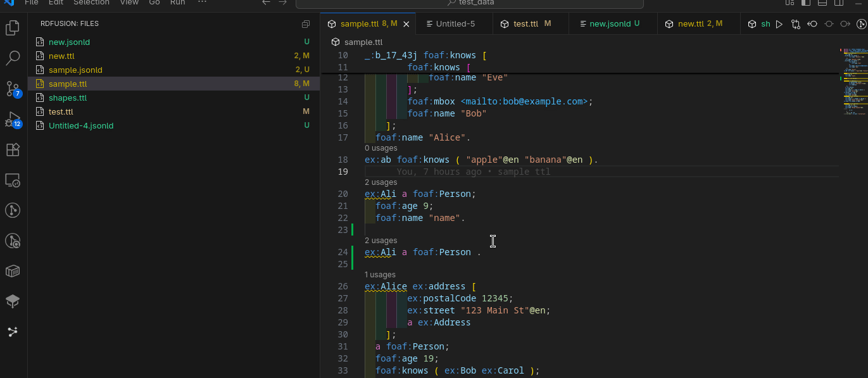Toggle the bottom panel layout button
Viewport: 868px width, 378px height.
pos(822,3)
